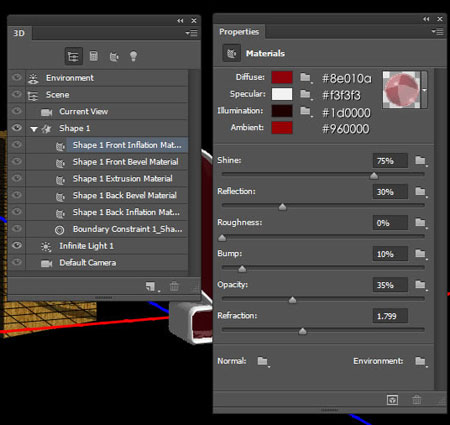Open the Properties panel flyout menu

(x=437, y=32)
